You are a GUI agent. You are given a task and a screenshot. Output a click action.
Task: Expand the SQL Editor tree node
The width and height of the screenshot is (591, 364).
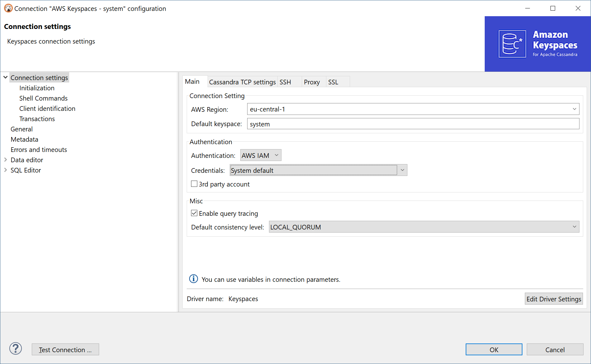tap(6, 170)
